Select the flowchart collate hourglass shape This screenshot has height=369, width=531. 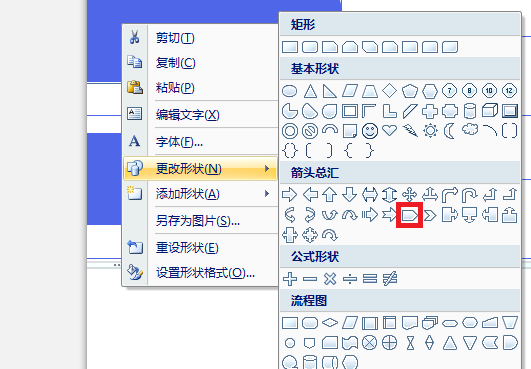pyautogui.click(x=410, y=343)
